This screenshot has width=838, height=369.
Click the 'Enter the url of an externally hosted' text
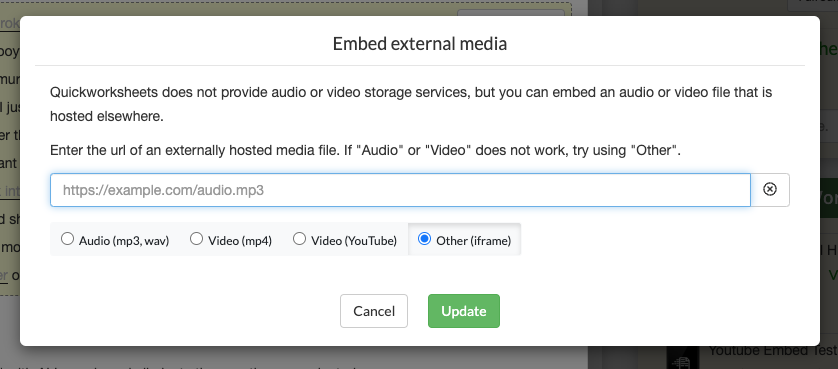366,150
